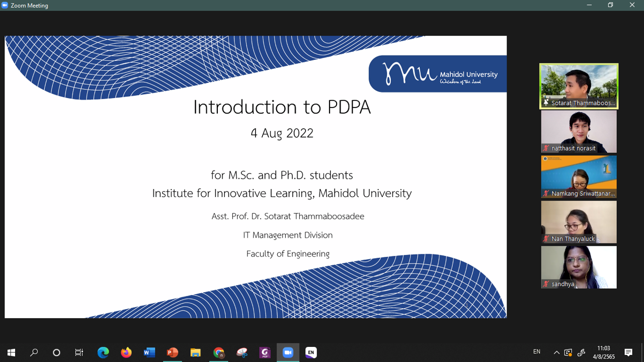Launch Microsoft Word from the taskbar
The image size is (644, 362).
pyautogui.click(x=149, y=352)
